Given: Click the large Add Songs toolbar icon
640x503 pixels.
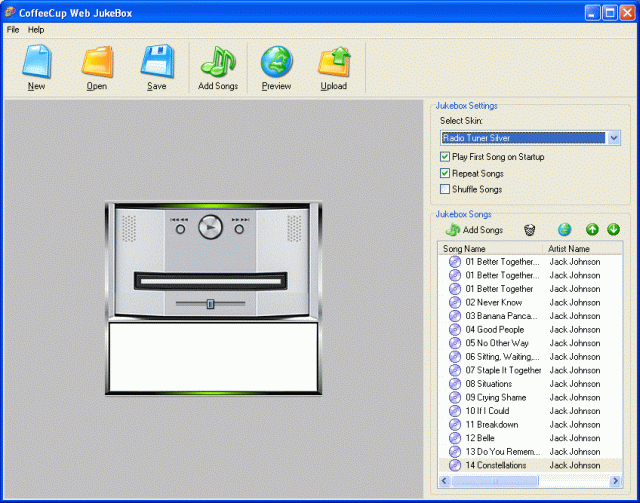Looking at the screenshot, I should point(218,61).
